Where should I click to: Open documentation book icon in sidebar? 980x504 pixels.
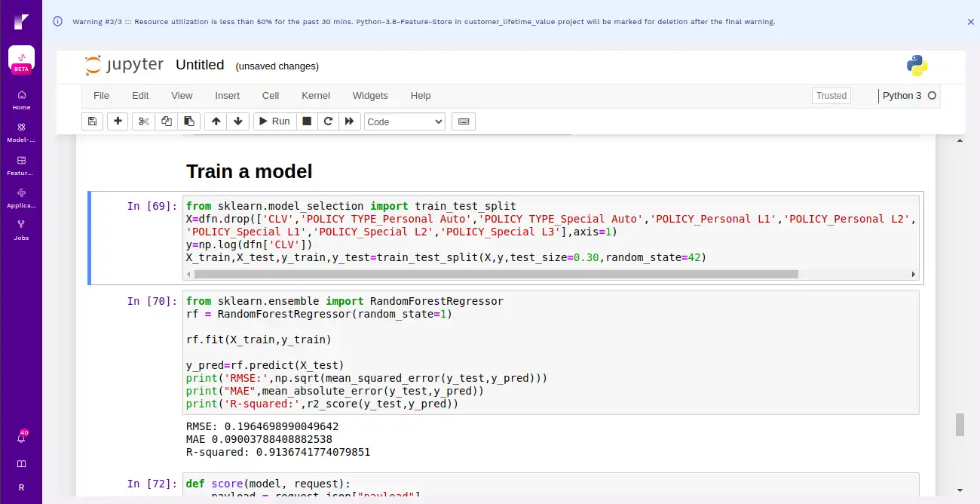click(21, 463)
